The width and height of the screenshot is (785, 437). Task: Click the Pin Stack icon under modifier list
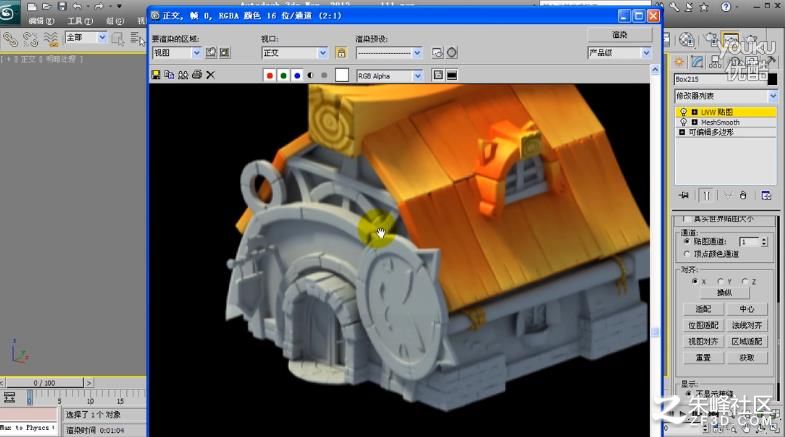click(684, 195)
